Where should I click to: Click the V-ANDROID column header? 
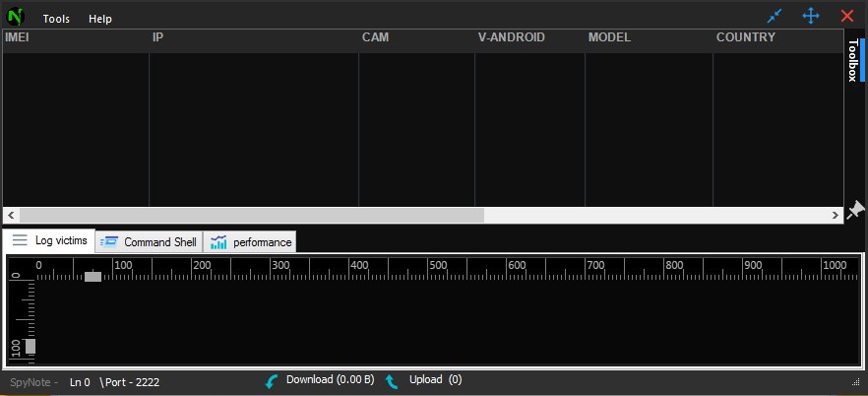point(511,37)
